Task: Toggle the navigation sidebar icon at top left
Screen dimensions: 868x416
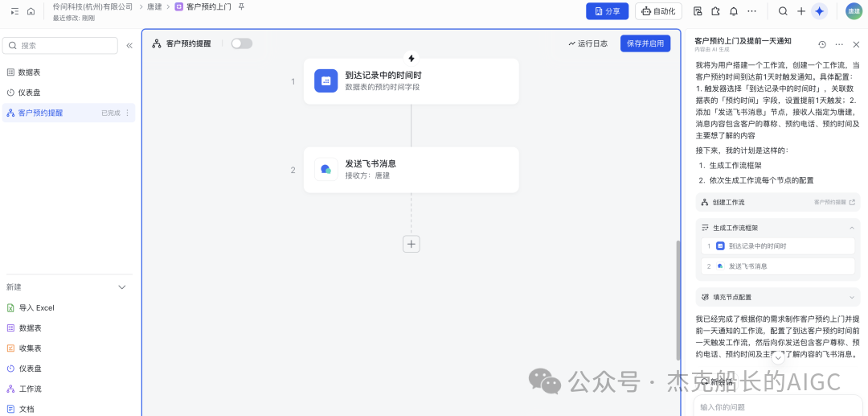Action: click(x=14, y=11)
